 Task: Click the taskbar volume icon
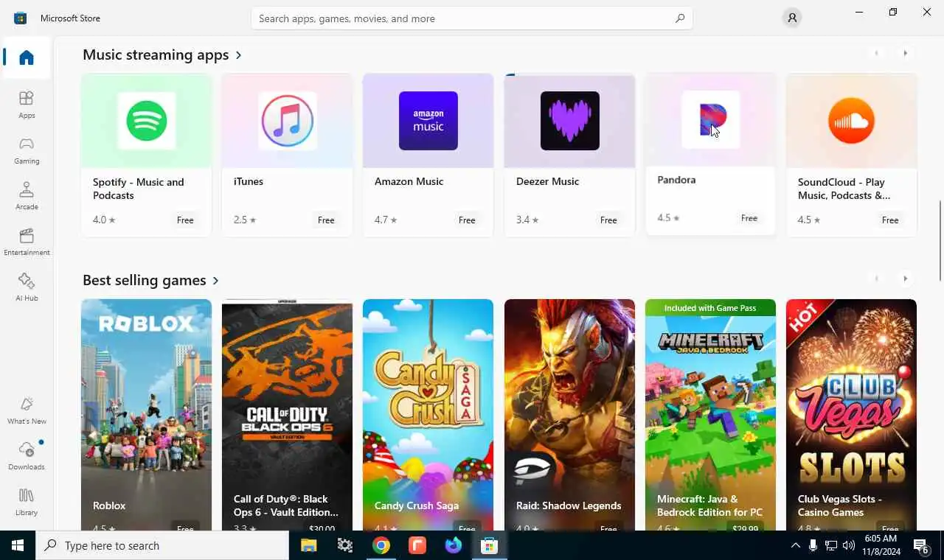click(848, 545)
